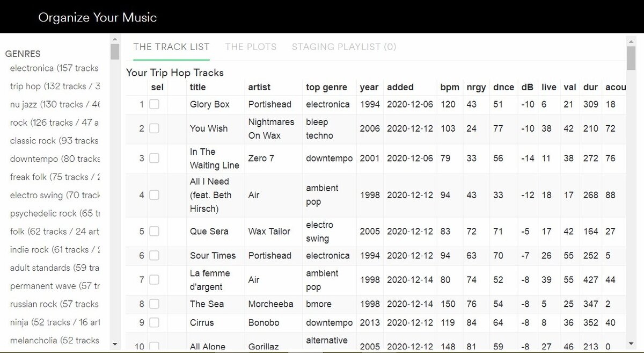
Task: Click the Zero 7 artist cell
Action: point(261,158)
